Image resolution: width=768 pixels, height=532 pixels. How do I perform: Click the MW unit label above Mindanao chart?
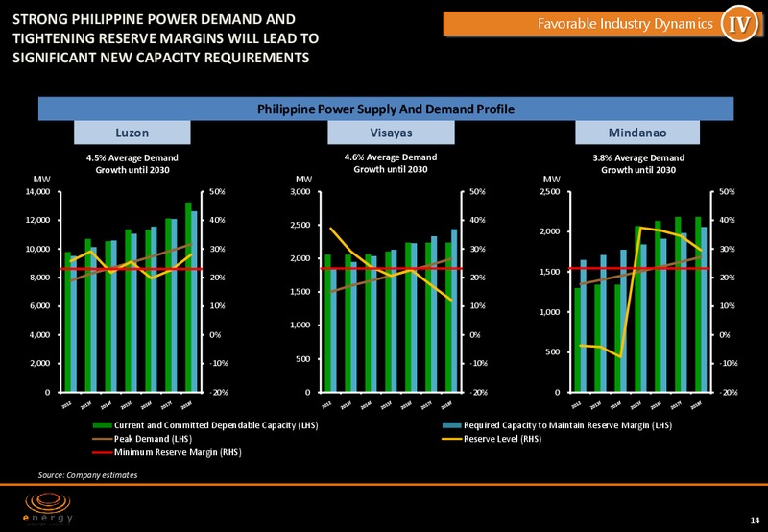click(551, 180)
